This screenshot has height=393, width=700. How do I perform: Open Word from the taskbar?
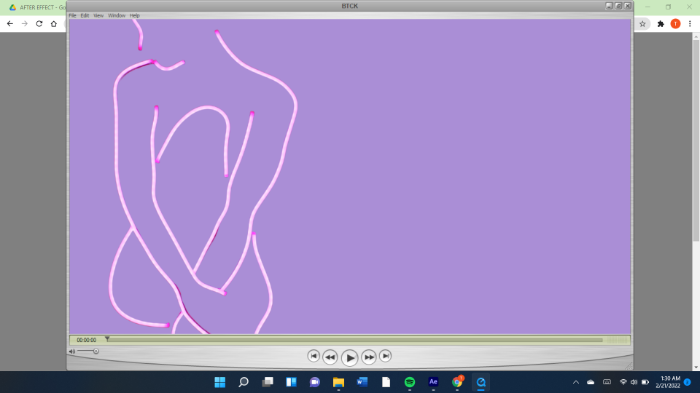(362, 382)
